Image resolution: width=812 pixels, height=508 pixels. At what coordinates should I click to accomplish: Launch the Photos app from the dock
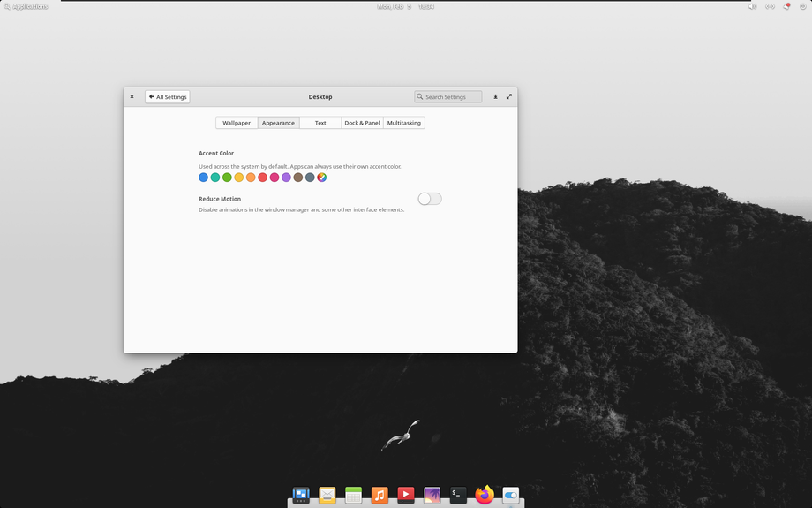tap(432, 495)
